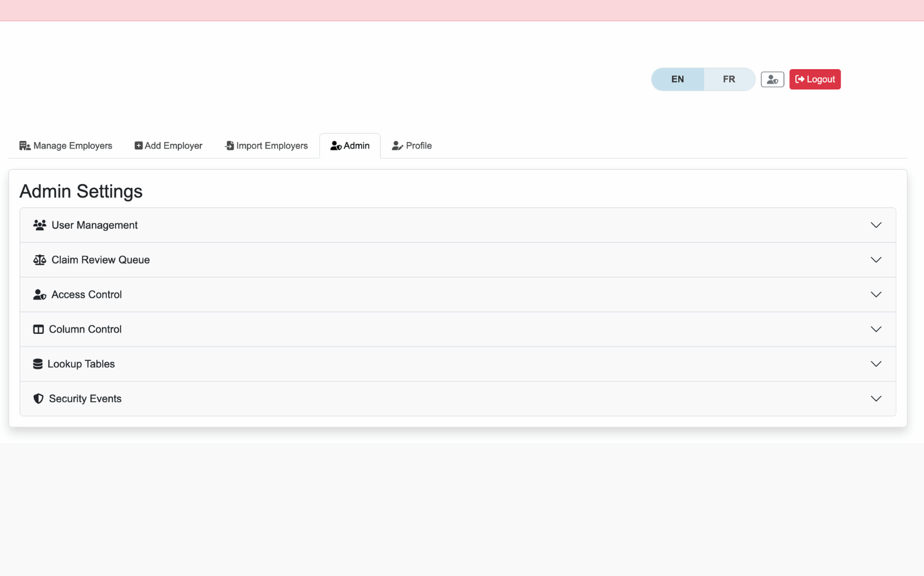The width and height of the screenshot is (924, 576).
Task: Click the Add Employer plus icon
Action: (138, 145)
